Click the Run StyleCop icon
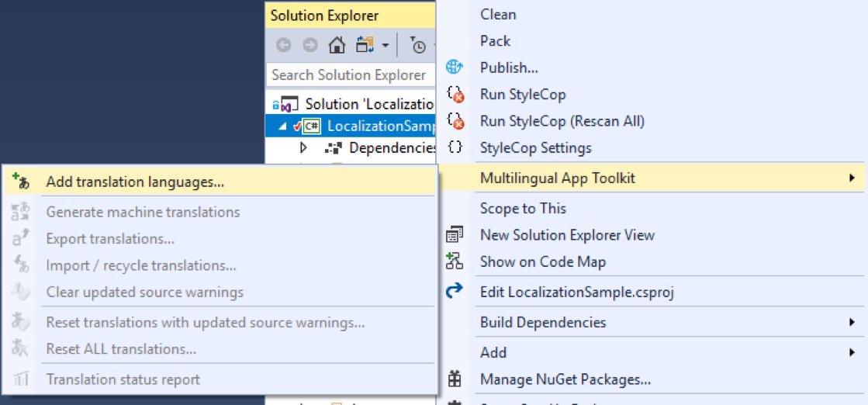This screenshot has width=868, height=405. pos(455,95)
